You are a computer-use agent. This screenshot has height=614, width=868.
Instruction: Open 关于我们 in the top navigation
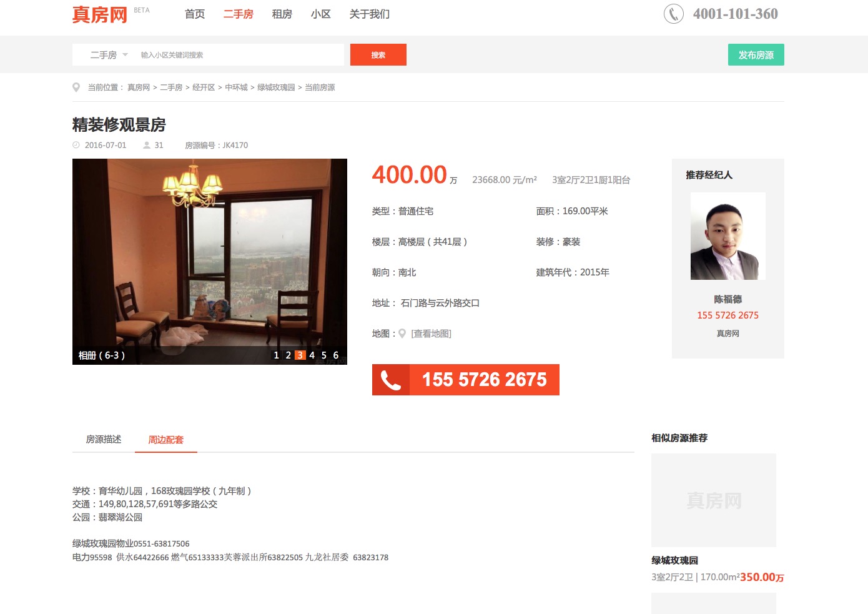(370, 14)
